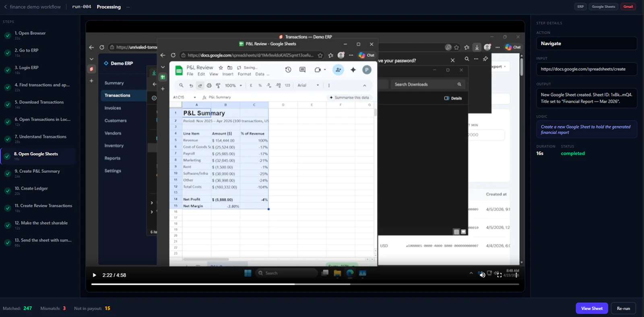Click green check icon of Create Review Transactions
The height and width of the screenshot is (317, 644).
pos(8,208)
